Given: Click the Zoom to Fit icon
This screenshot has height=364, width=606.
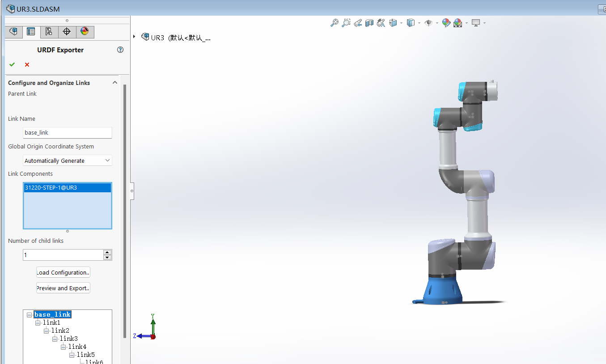Looking at the screenshot, I should [x=335, y=23].
